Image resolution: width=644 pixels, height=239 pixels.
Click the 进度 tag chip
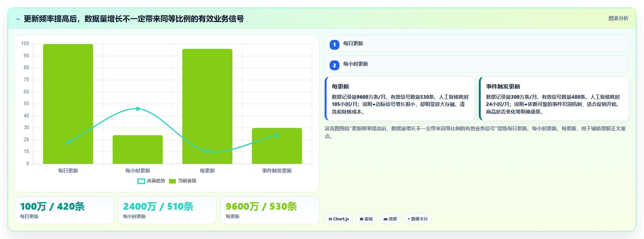tap(390, 219)
